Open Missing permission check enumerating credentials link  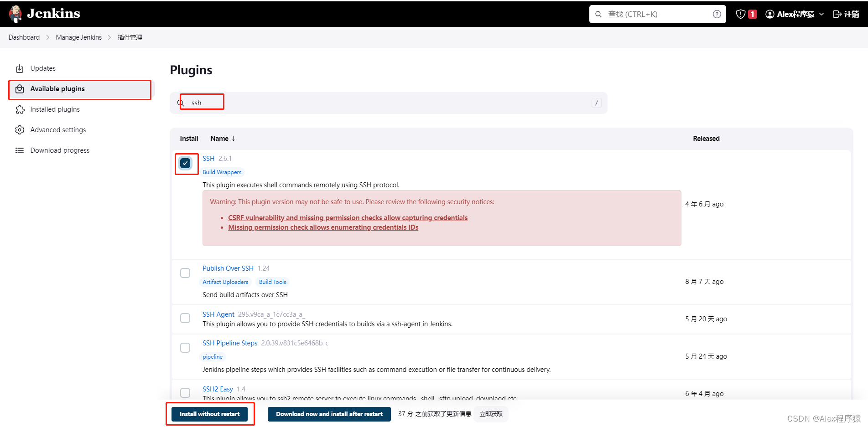tap(323, 227)
